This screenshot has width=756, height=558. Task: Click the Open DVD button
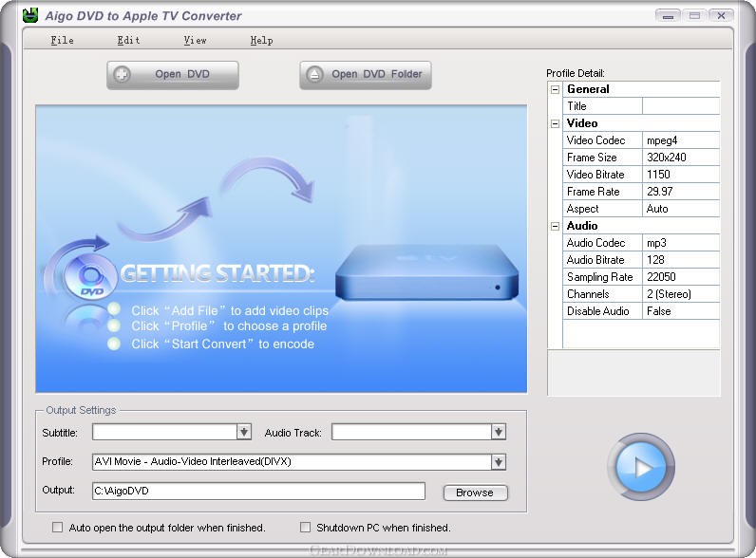coord(173,75)
